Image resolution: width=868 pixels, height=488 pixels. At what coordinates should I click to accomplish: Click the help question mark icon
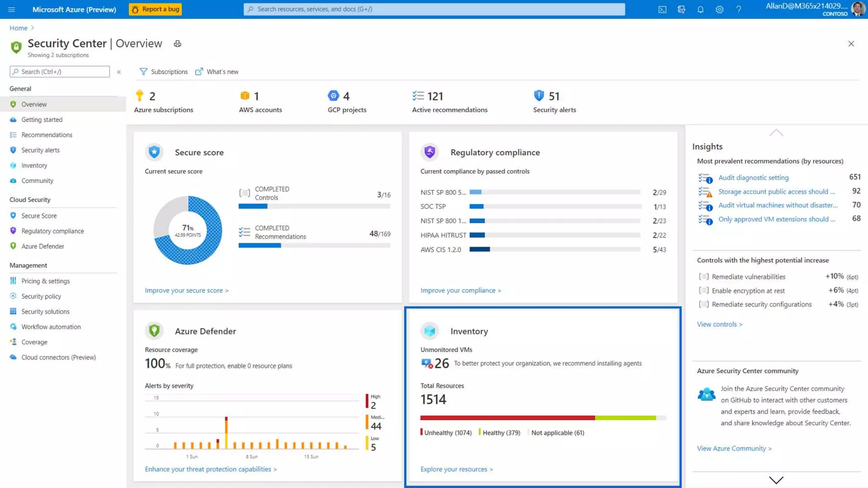tap(738, 9)
